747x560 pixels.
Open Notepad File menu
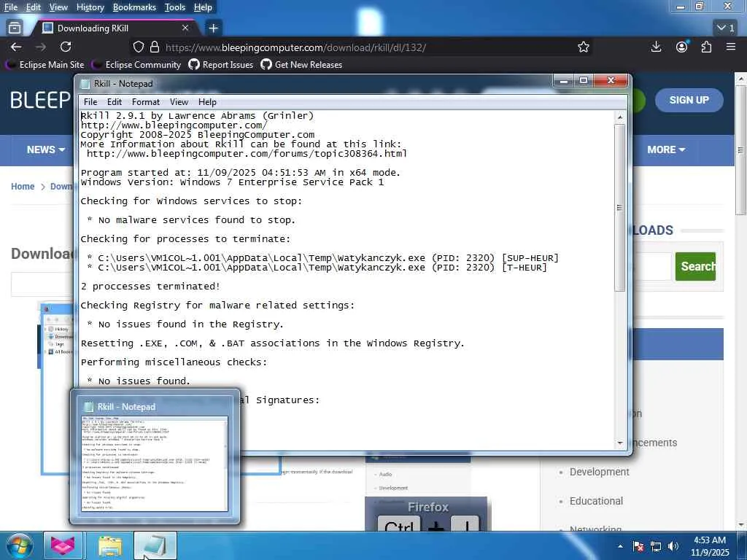click(x=90, y=102)
